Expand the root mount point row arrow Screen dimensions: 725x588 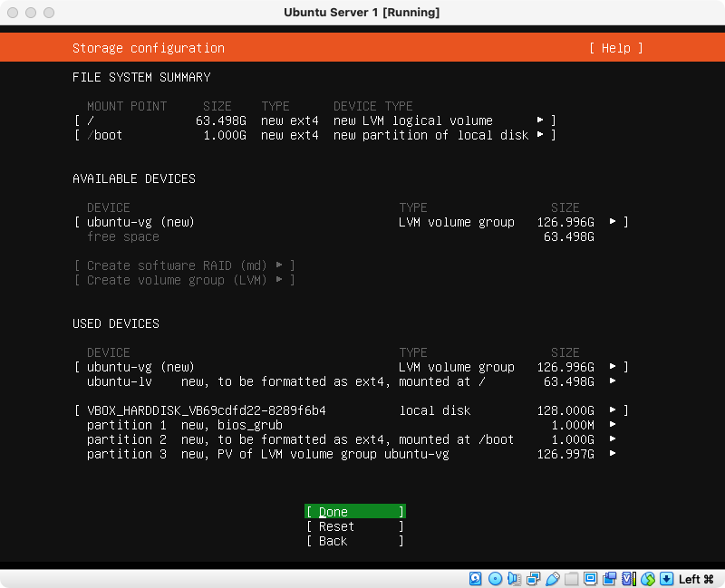click(540, 120)
